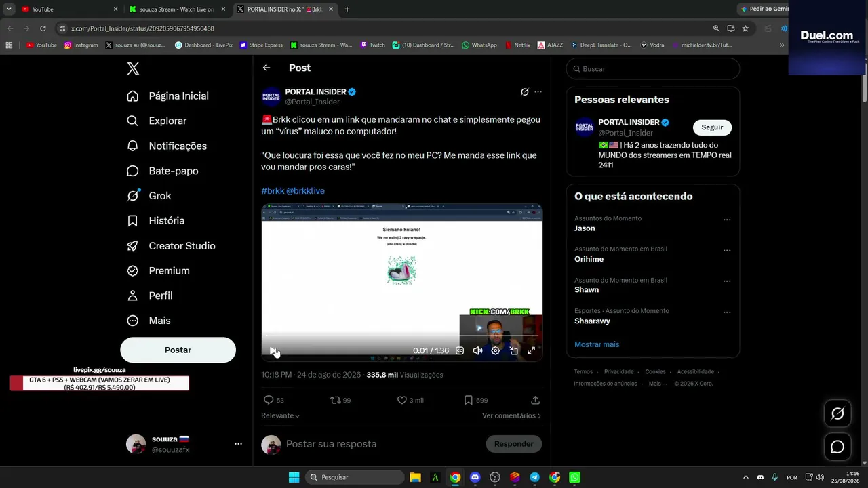Open the PORTAL INSIDER avatar on the post
The height and width of the screenshot is (488, 868).
point(271,97)
